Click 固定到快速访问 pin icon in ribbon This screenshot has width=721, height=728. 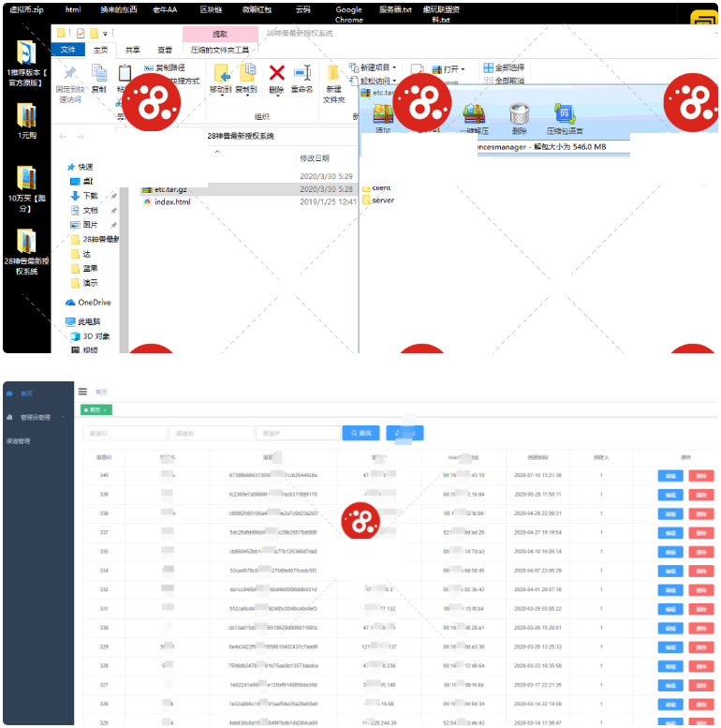tap(70, 73)
